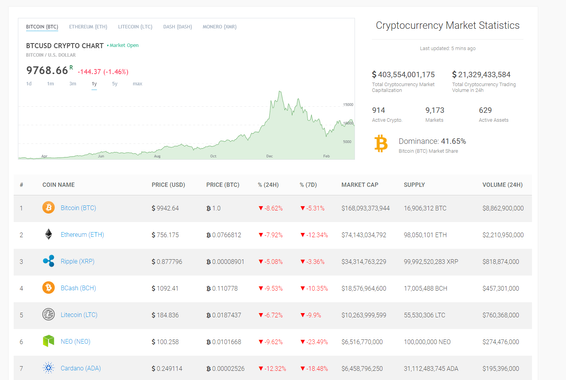The width and height of the screenshot is (566, 380).
Task: Click the BCash orange coin logo
Action: (x=48, y=288)
